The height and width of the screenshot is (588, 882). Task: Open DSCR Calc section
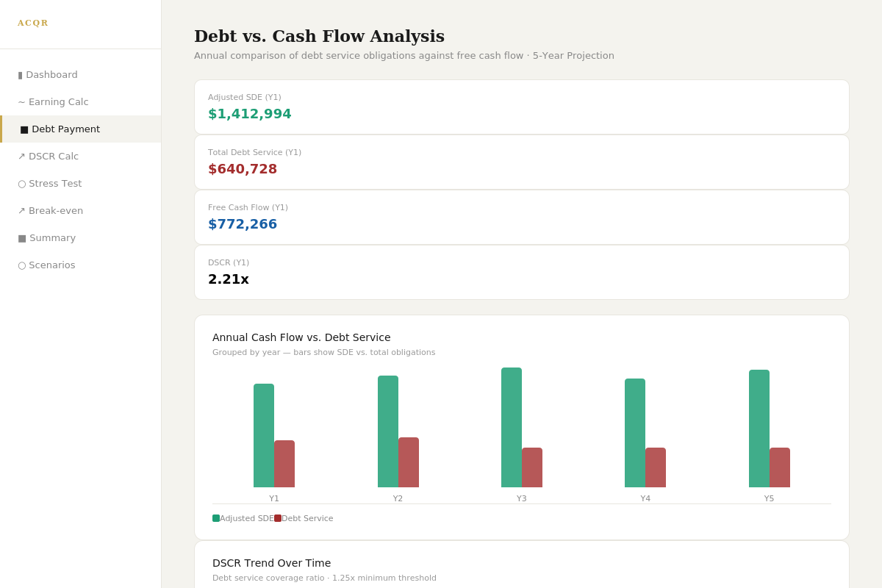81,157
